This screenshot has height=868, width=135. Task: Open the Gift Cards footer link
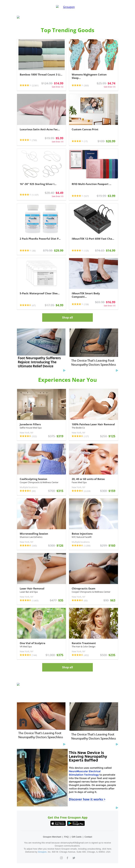pos(77,837)
